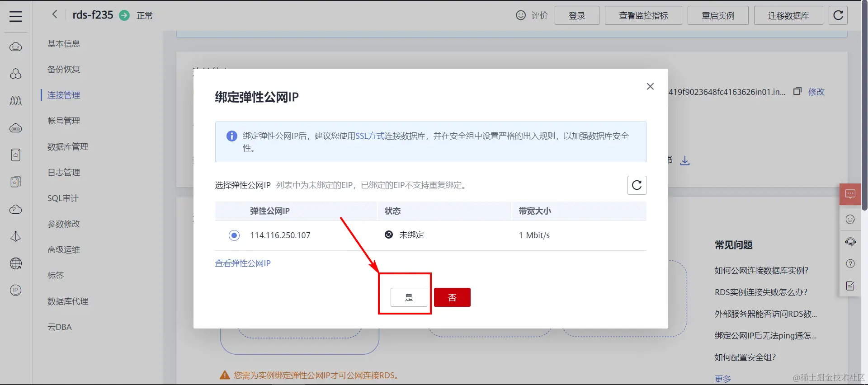Click the cluster hexagon icon in left sidebar

coord(16,74)
